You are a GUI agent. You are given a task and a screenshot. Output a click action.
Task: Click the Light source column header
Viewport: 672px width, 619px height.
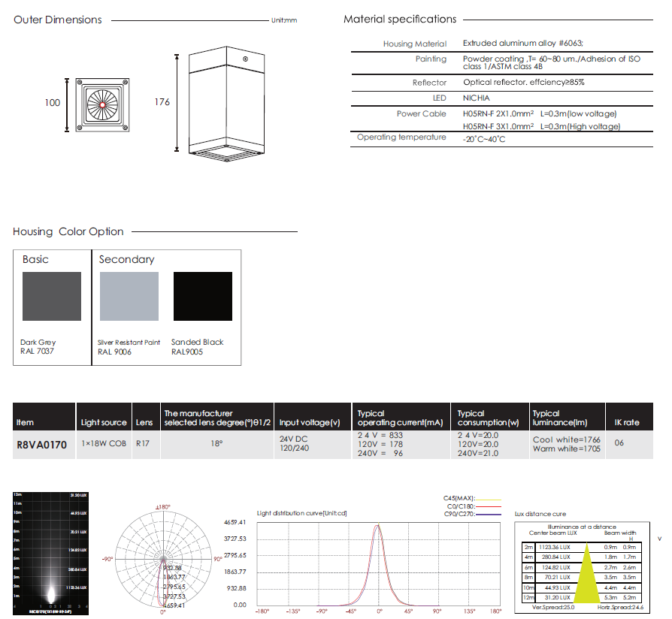104,423
